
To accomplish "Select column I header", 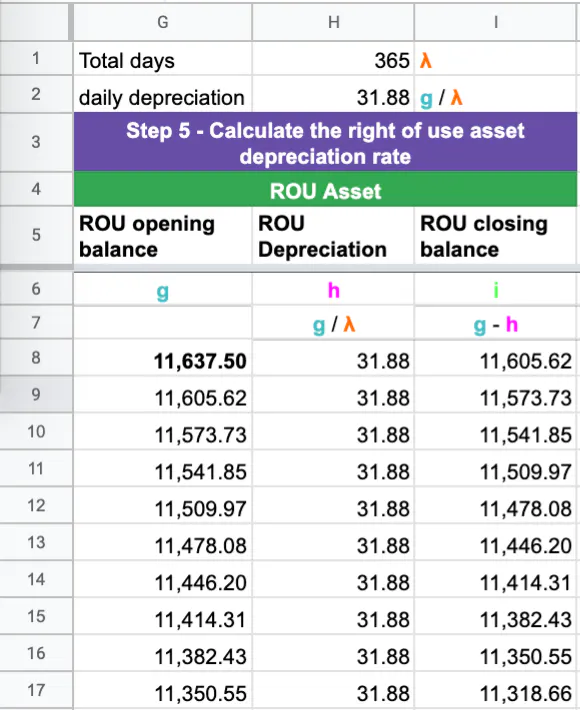I will pyautogui.click(x=496, y=22).
